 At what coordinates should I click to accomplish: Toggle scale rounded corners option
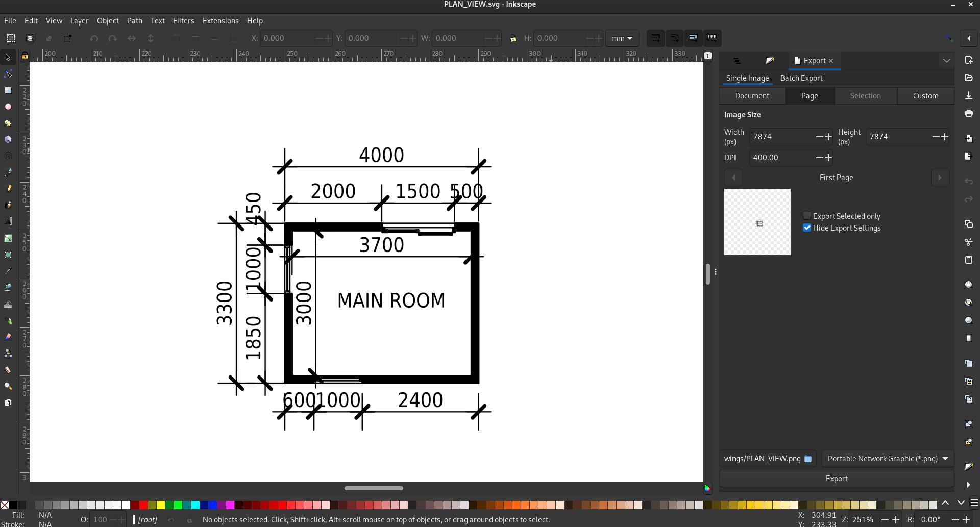click(675, 38)
